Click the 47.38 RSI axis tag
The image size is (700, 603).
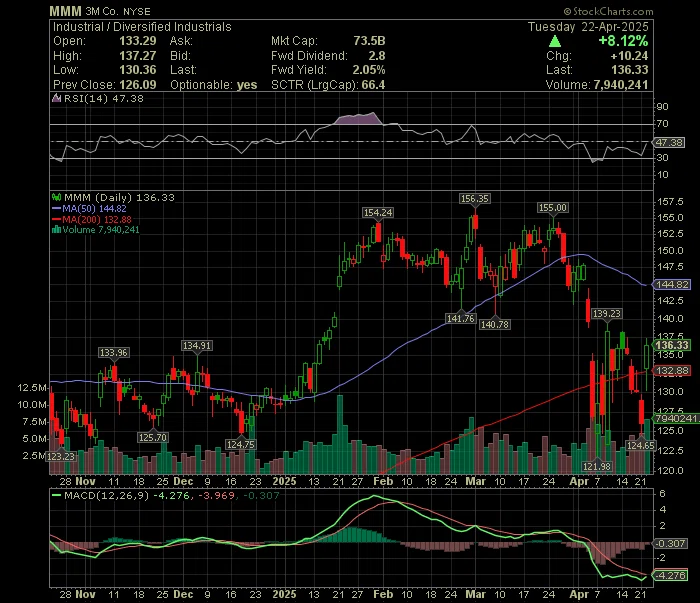(x=669, y=142)
